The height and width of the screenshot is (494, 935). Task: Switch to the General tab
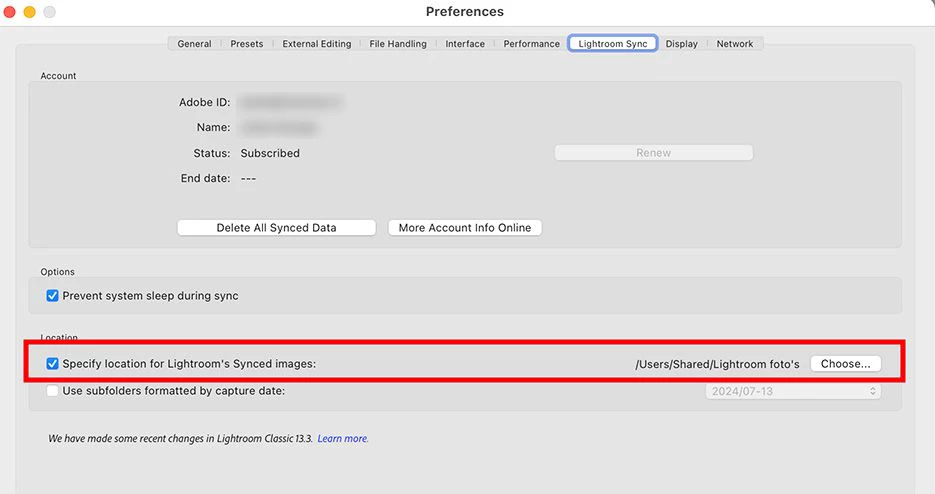coord(194,44)
